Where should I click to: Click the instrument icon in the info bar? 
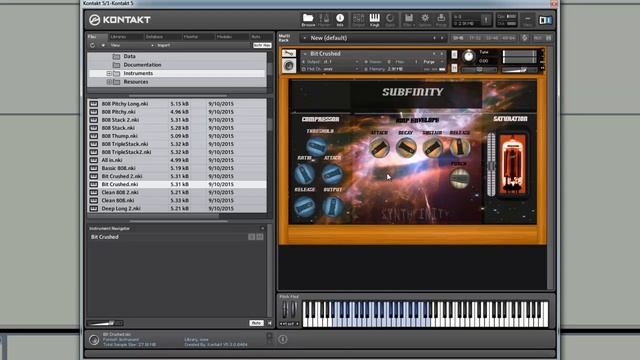(94, 340)
